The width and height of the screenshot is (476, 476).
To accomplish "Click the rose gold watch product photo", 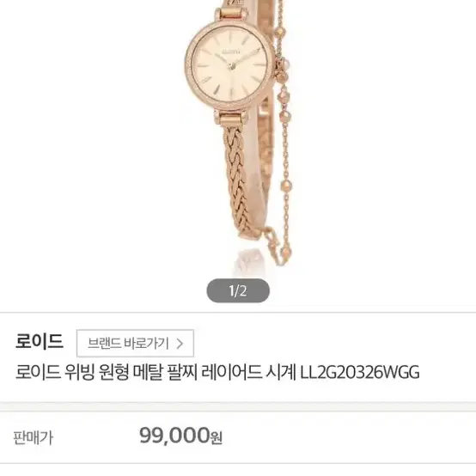I will (238, 133).
